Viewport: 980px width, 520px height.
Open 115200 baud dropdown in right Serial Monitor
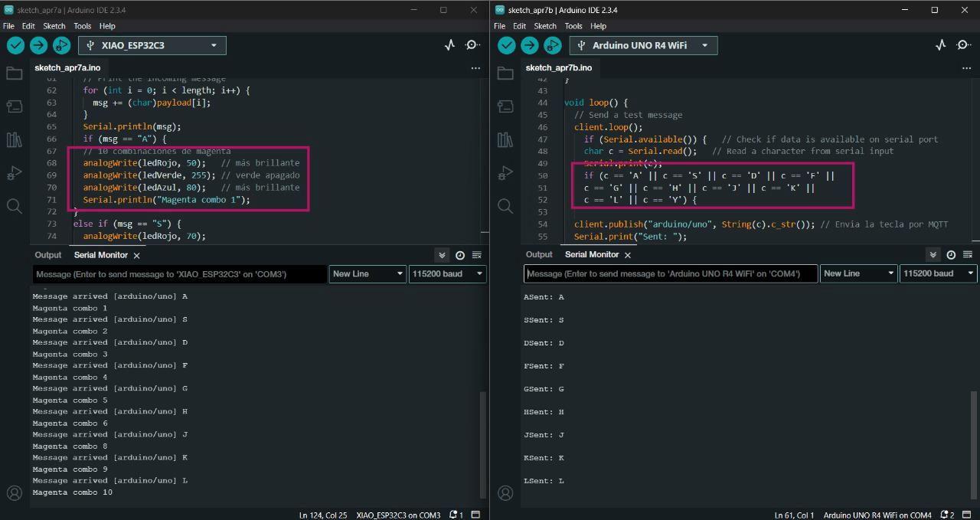[x=939, y=273]
